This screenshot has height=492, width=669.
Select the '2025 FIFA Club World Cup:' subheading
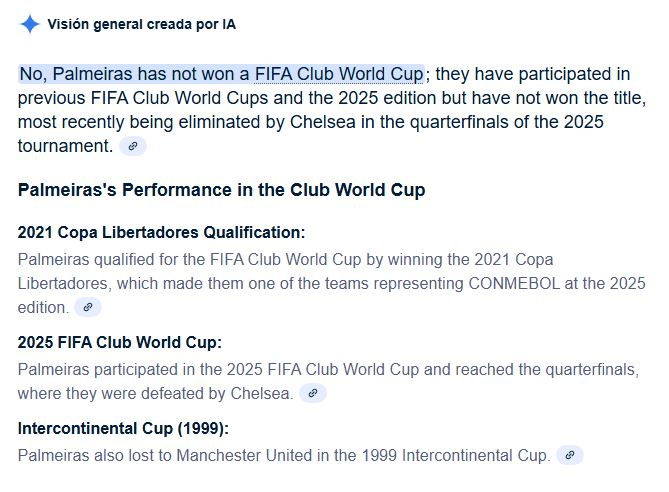pos(120,342)
